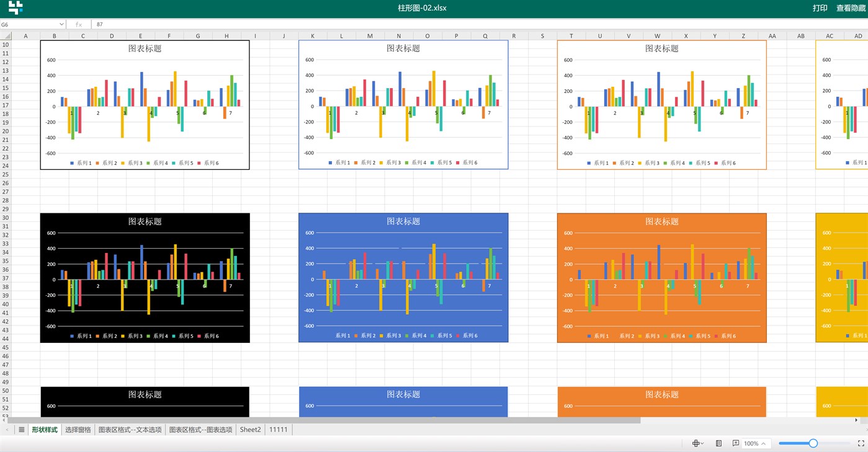Screen dimensions: 868x452
Task: Select the 图表区格式--文本选项 sheet tab
Action: coord(130,429)
